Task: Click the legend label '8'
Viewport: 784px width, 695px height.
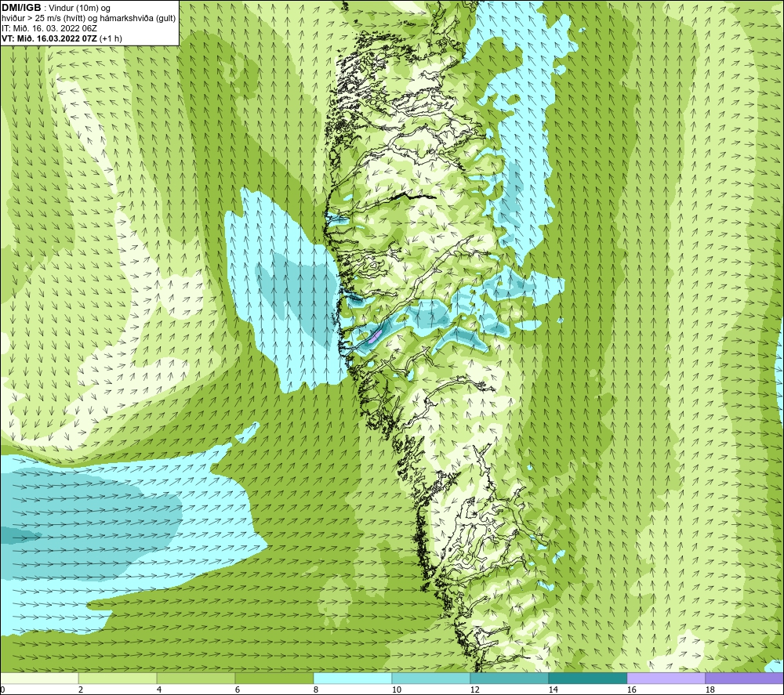Action: [316, 690]
